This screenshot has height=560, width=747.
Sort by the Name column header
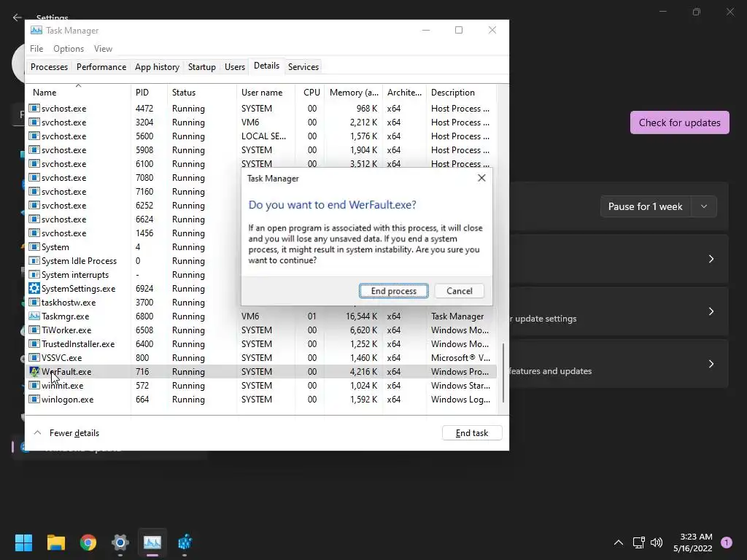[x=78, y=93]
